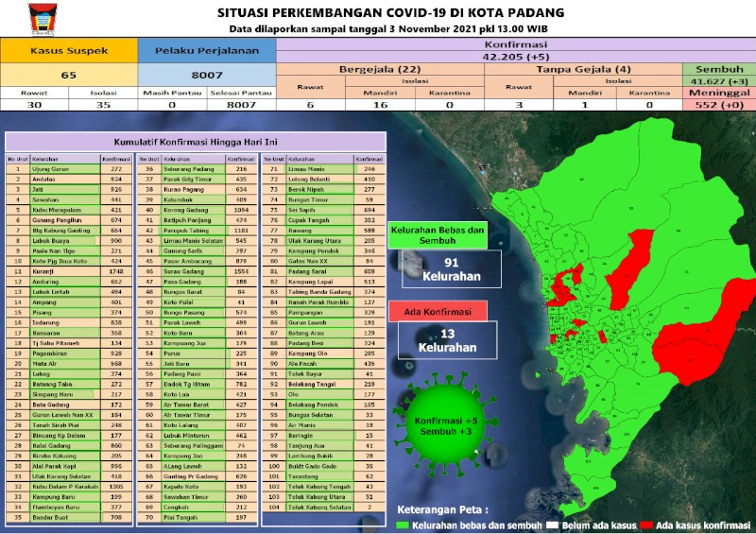The image size is (756, 534).
Task: Click the Gunung Pangilun kelurahan name
Action: click(x=57, y=220)
